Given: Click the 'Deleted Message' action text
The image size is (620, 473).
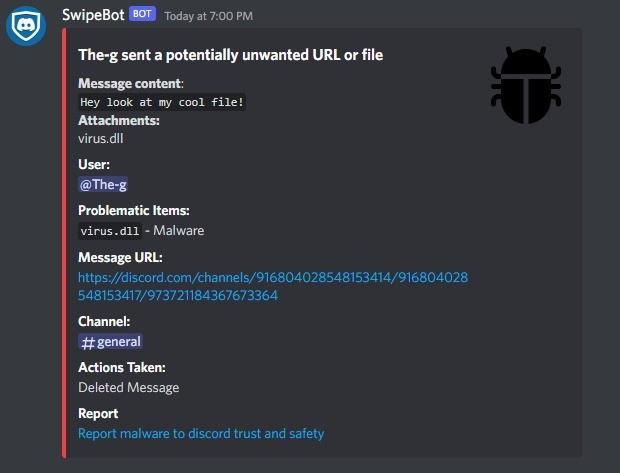Looking at the screenshot, I should [x=129, y=387].
